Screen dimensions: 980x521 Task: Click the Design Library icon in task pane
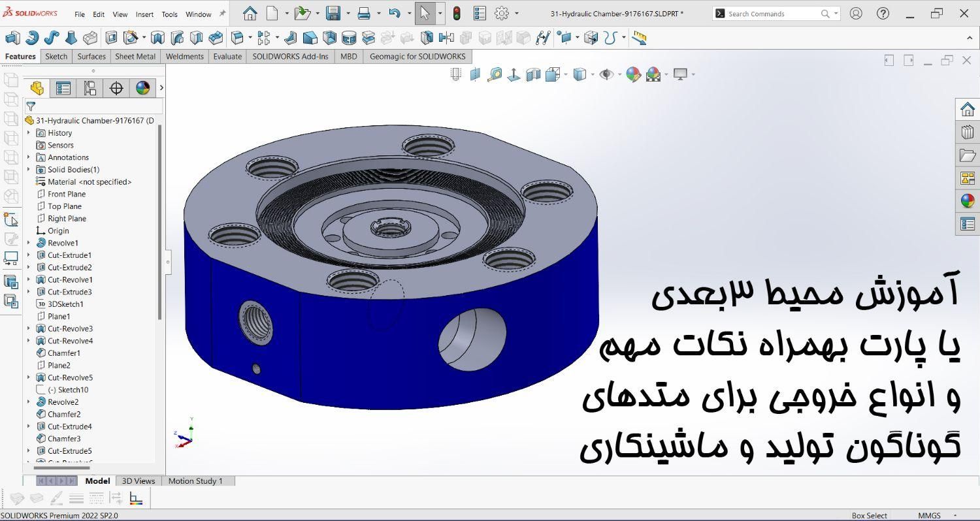[x=968, y=132]
